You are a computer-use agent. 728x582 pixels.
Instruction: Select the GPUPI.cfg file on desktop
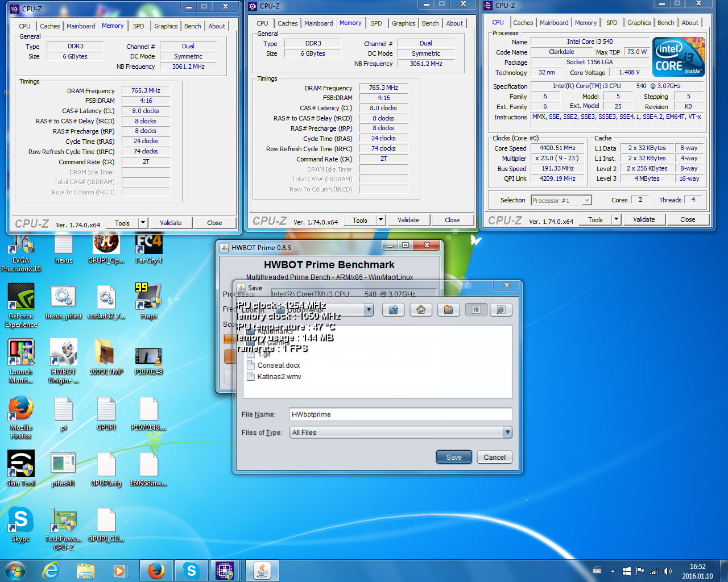[106, 469]
